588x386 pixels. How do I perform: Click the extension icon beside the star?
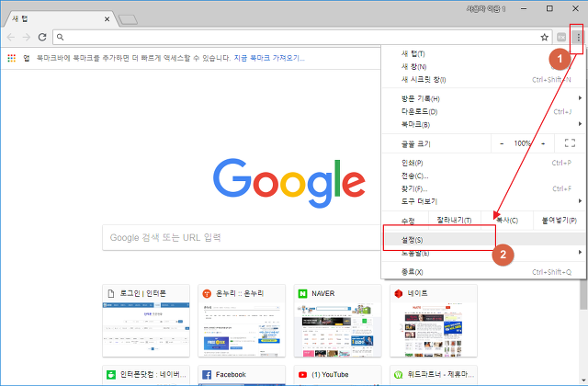[561, 37]
